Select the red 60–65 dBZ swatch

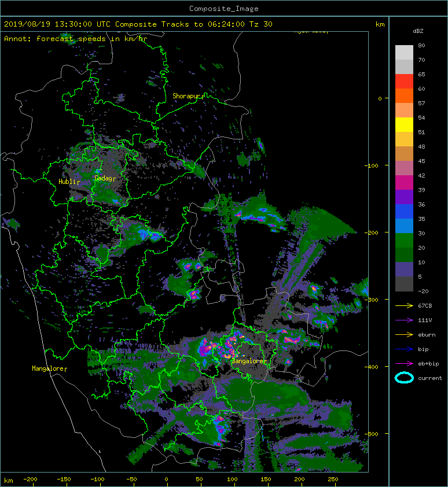pyautogui.click(x=404, y=82)
